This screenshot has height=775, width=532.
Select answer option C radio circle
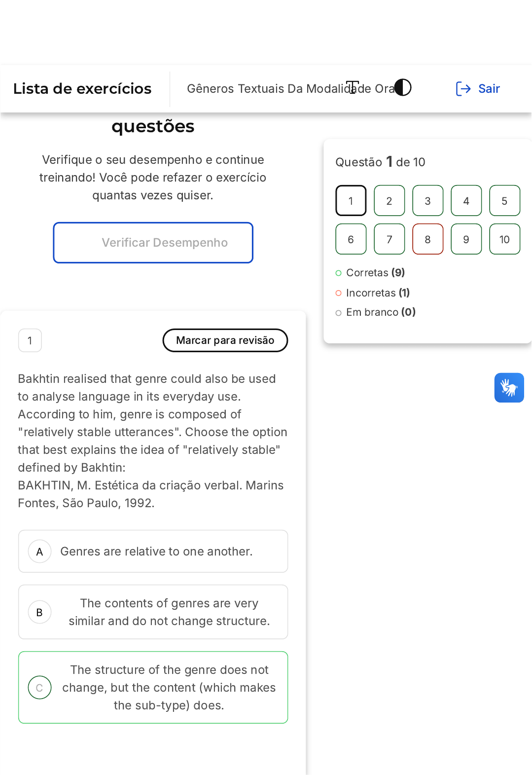pyautogui.click(x=39, y=688)
